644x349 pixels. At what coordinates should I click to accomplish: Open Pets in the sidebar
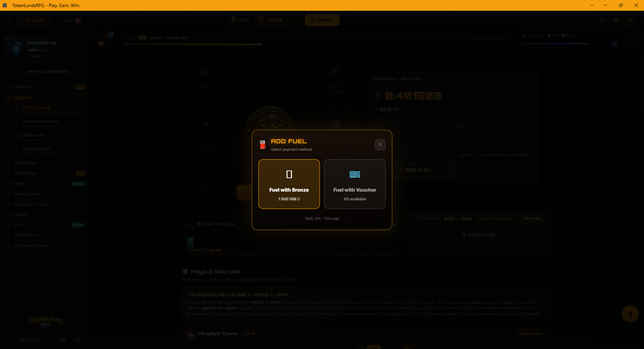tap(45, 225)
